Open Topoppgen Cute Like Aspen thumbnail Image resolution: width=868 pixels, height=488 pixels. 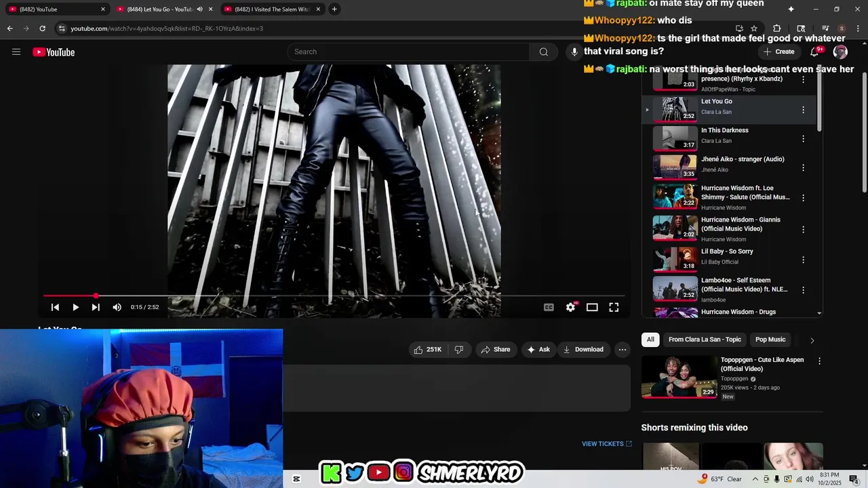[679, 377]
